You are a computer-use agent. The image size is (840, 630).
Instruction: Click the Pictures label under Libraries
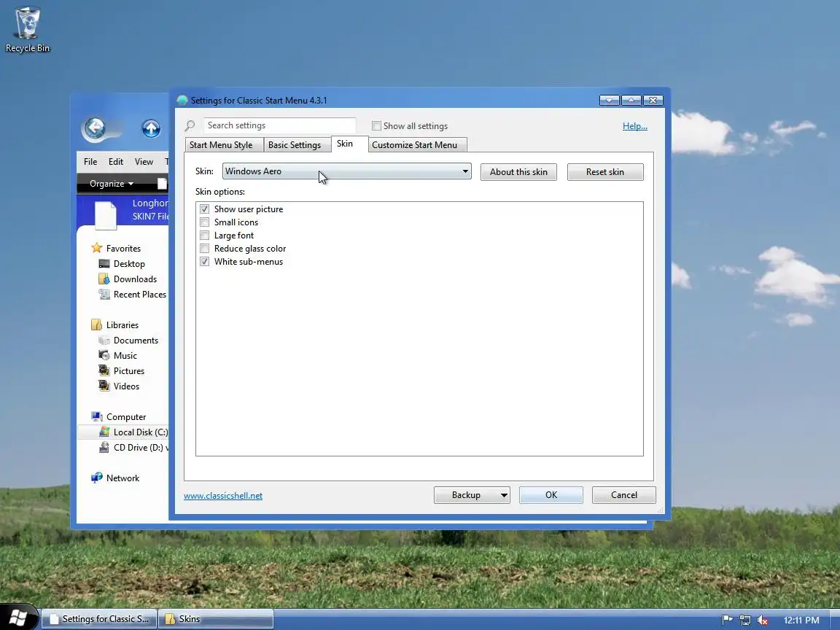129,370
